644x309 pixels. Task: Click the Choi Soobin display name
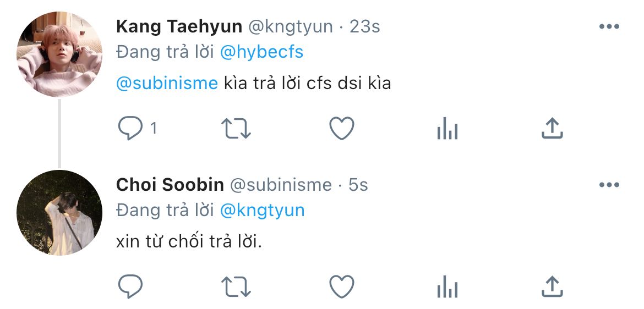[170, 185]
